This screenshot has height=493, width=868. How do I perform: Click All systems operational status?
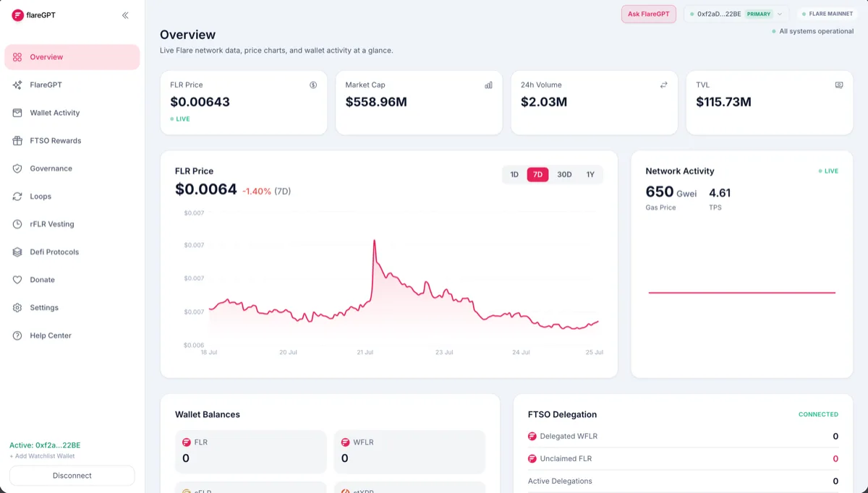[813, 32]
